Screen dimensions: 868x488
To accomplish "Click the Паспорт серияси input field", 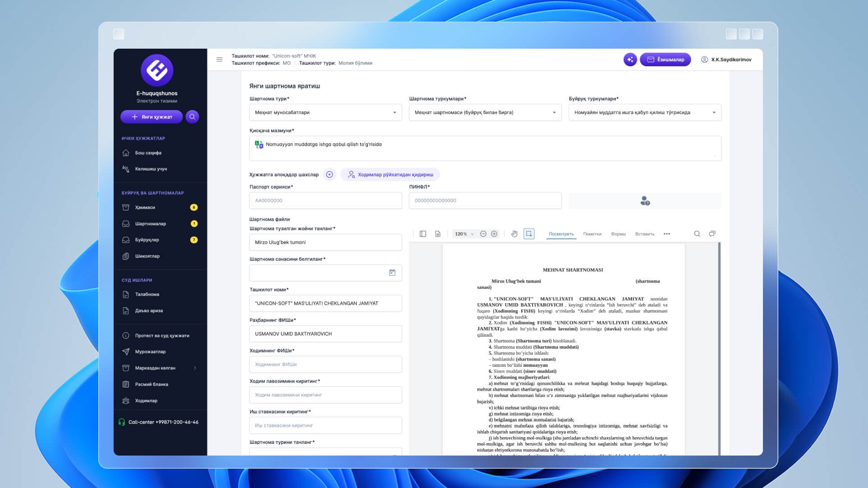I will click(325, 201).
